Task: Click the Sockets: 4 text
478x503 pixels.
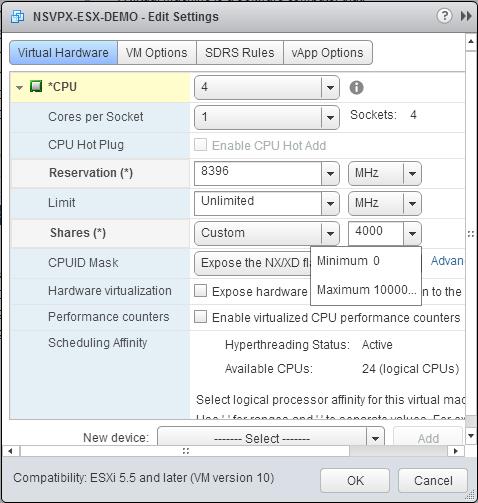Action: (383, 115)
